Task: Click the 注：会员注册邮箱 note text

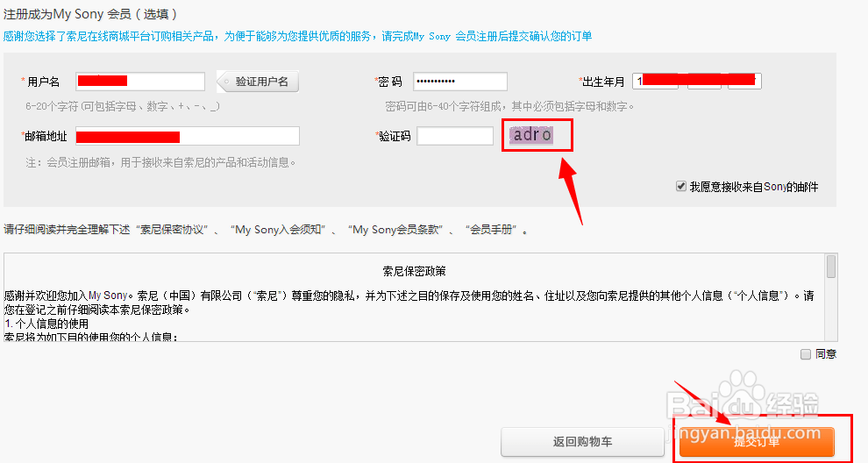Action: coord(160,162)
